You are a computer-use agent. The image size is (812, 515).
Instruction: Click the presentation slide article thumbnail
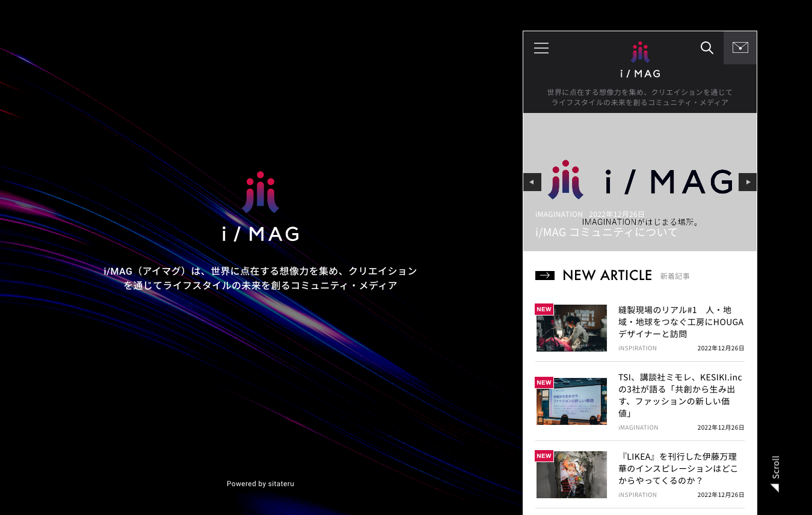(x=571, y=401)
